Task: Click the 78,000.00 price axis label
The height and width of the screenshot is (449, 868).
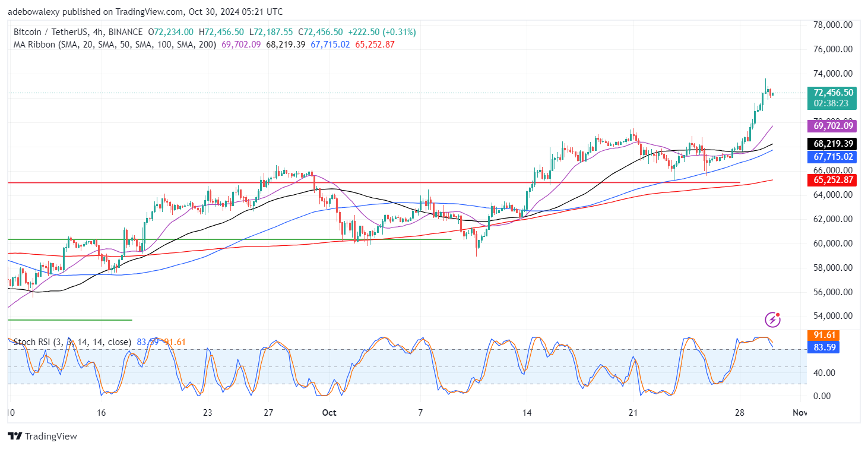Action: click(x=833, y=25)
